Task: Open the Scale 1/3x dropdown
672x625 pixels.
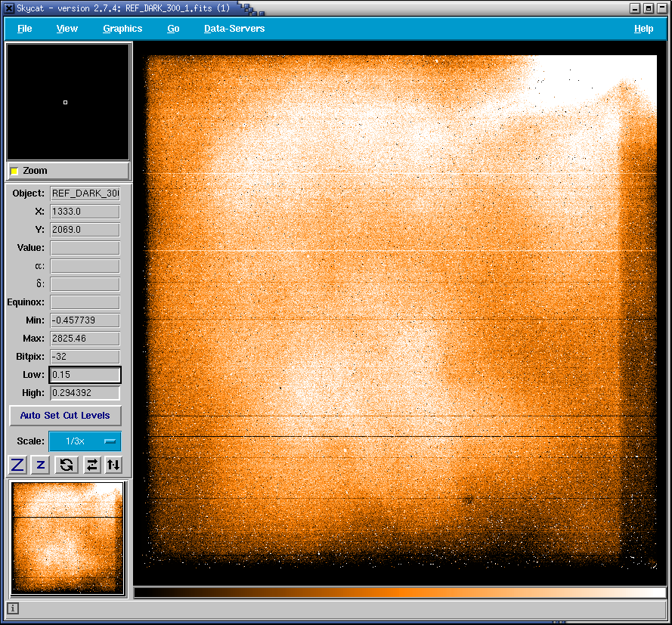Action: [x=85, y=441]
